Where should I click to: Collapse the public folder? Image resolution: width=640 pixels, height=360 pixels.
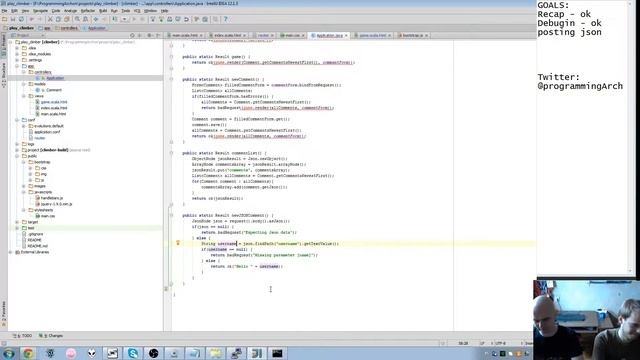click(x=17, y=156)
